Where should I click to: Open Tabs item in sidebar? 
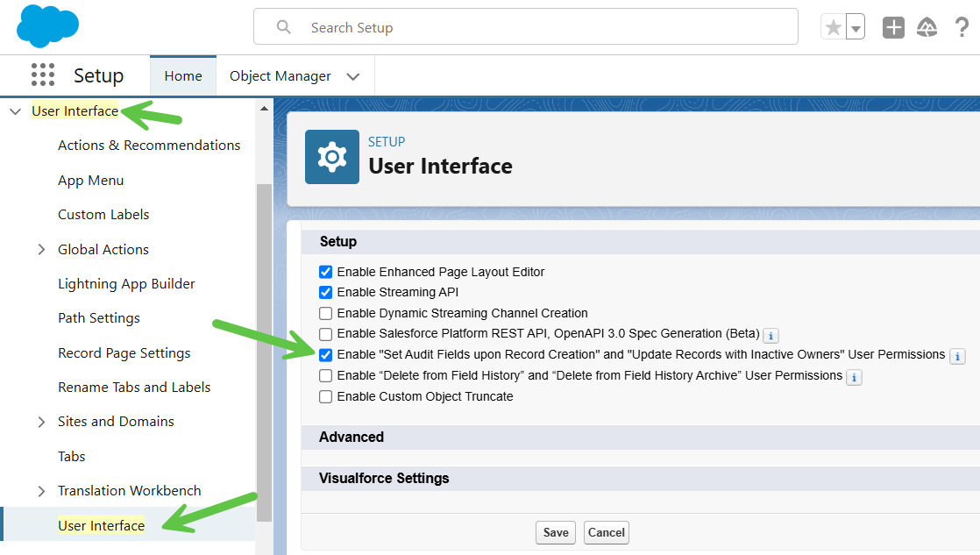pos(71,456)
